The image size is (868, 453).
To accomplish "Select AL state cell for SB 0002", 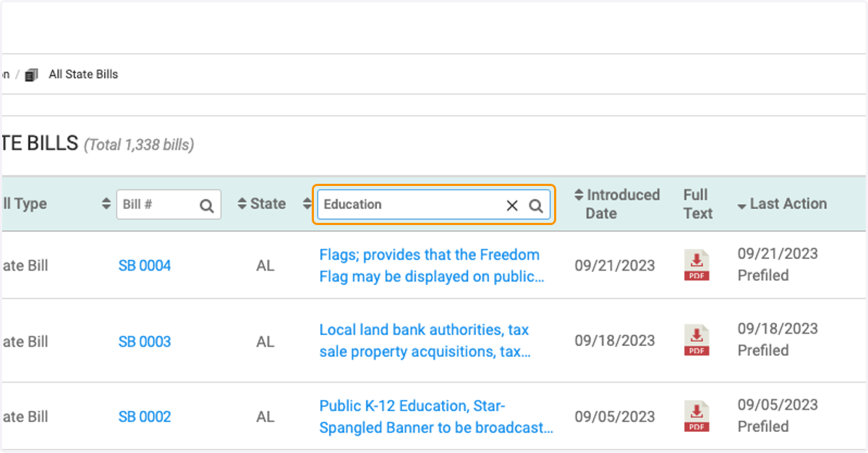I will click(x=265, y=417).
